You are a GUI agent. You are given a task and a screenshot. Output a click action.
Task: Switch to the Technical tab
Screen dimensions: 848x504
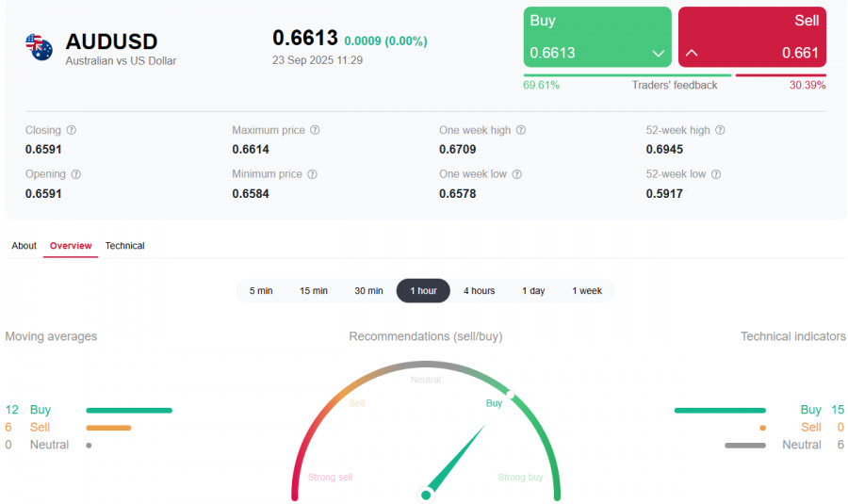(x=125, y=246)
